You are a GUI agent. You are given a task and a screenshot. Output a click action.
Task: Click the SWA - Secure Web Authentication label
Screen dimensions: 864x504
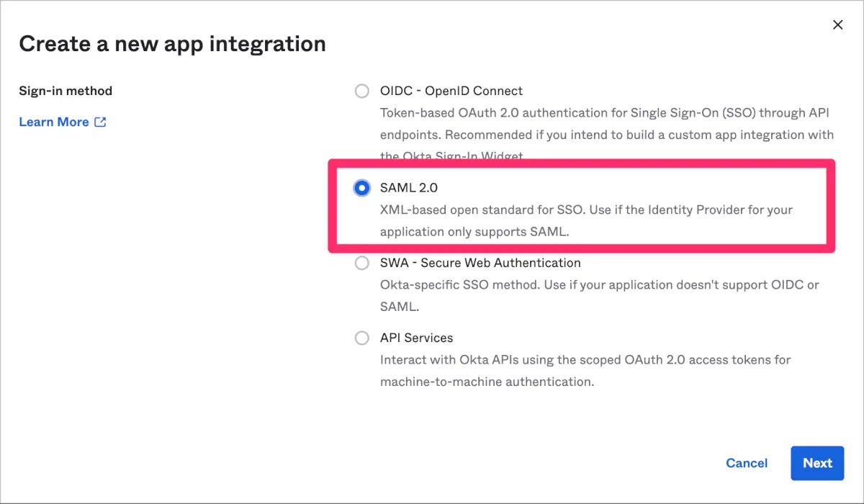[480, 263]
